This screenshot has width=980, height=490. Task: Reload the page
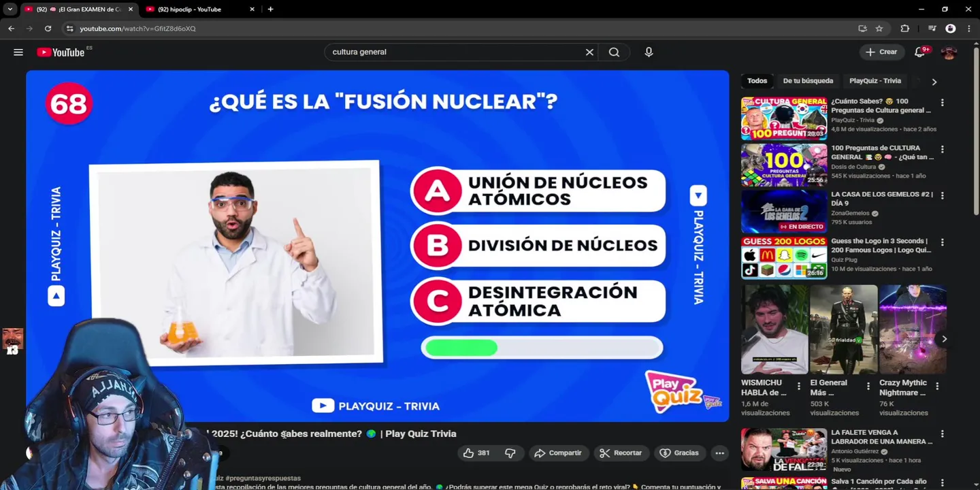[48, 29]
